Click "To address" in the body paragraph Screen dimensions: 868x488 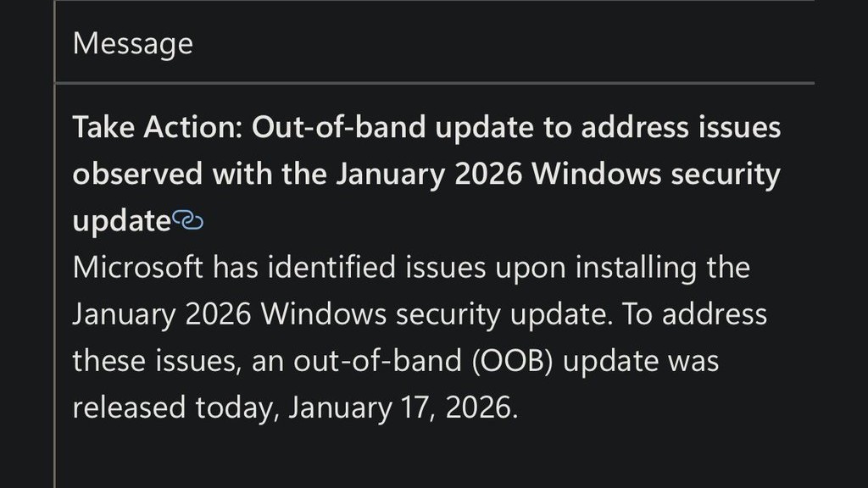coord(694,314)
